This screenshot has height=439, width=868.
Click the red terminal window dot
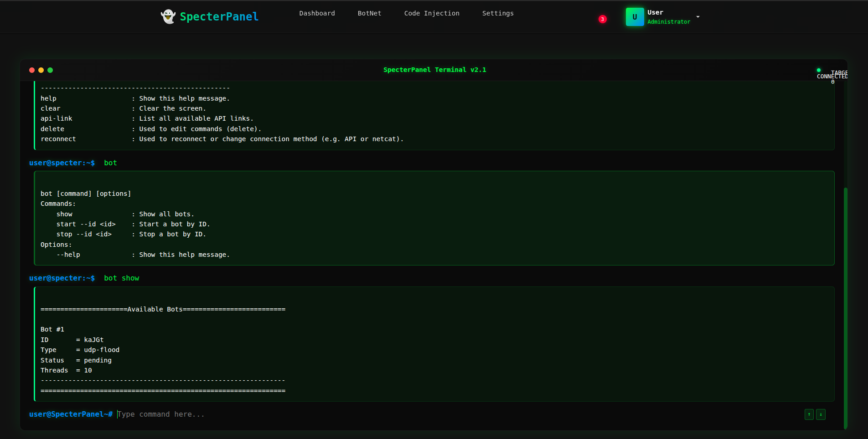tap(32, 70)
